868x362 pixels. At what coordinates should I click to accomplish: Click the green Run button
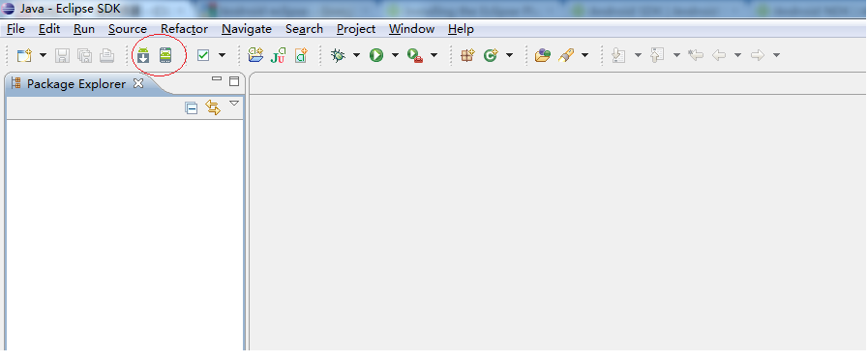tap(376, 55)
